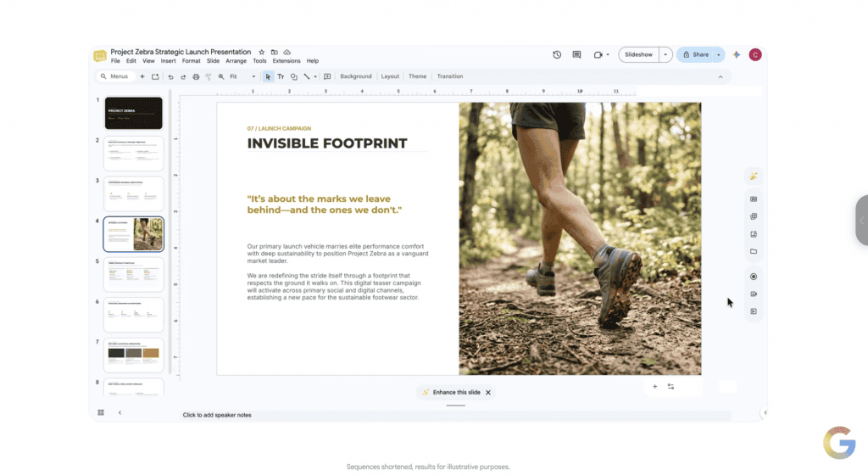Expand the side panel chevron at bottom right
This screenshot has height=476, width=868.
pos(765,413)
